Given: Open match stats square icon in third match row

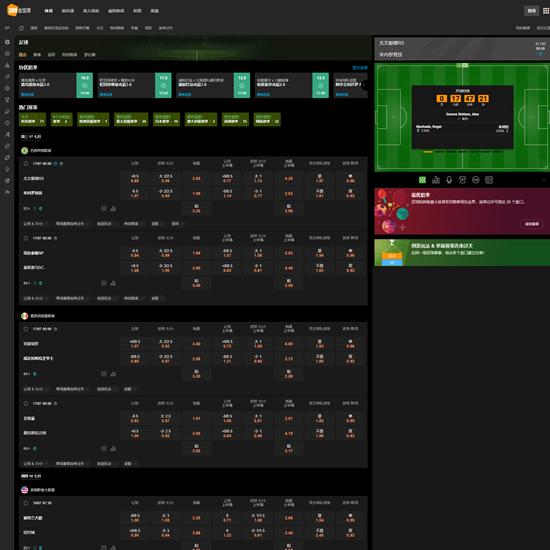Looking at the screenshot, I should (x=104, y=374).
